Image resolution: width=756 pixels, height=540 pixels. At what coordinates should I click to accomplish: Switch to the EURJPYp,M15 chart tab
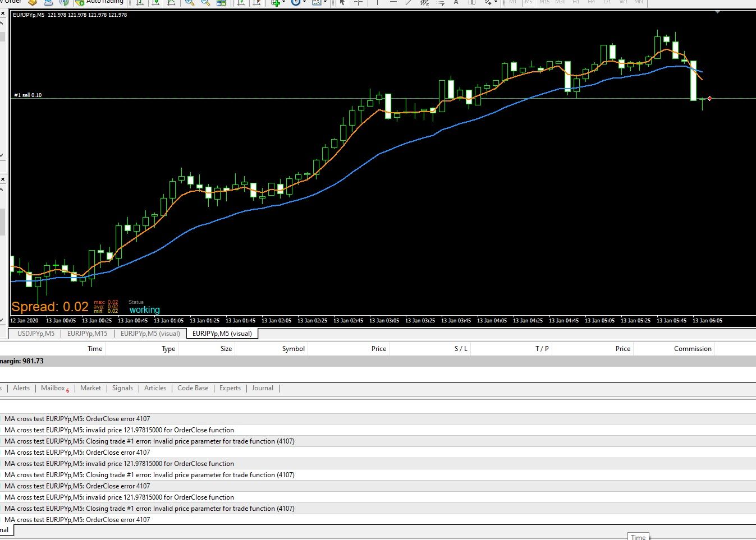click(87, 333)
